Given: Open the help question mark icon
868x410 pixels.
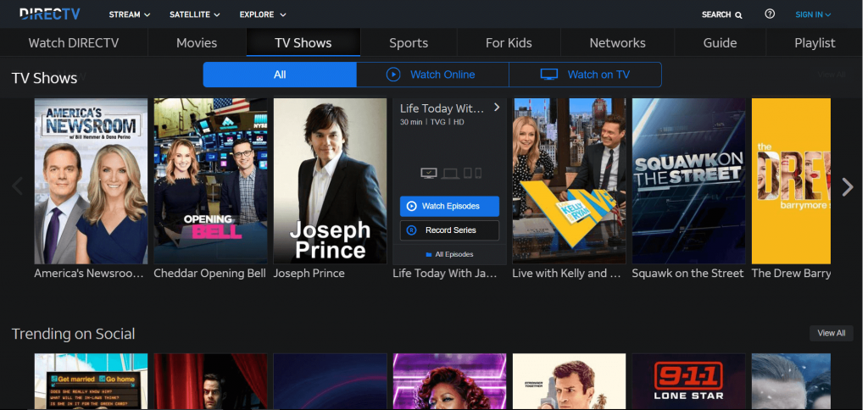Looking at the screenshot, I should [x=770, y=14].
